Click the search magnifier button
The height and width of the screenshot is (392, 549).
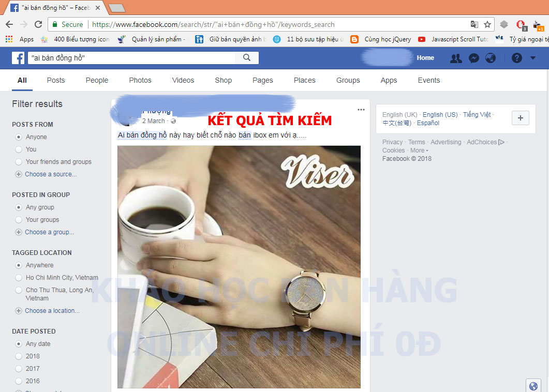(247, 58)
